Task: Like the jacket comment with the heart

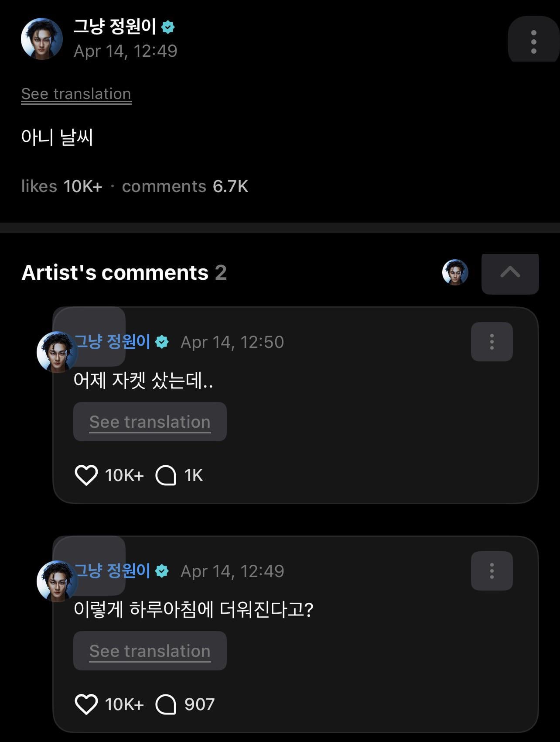Action: coord(86,475)
